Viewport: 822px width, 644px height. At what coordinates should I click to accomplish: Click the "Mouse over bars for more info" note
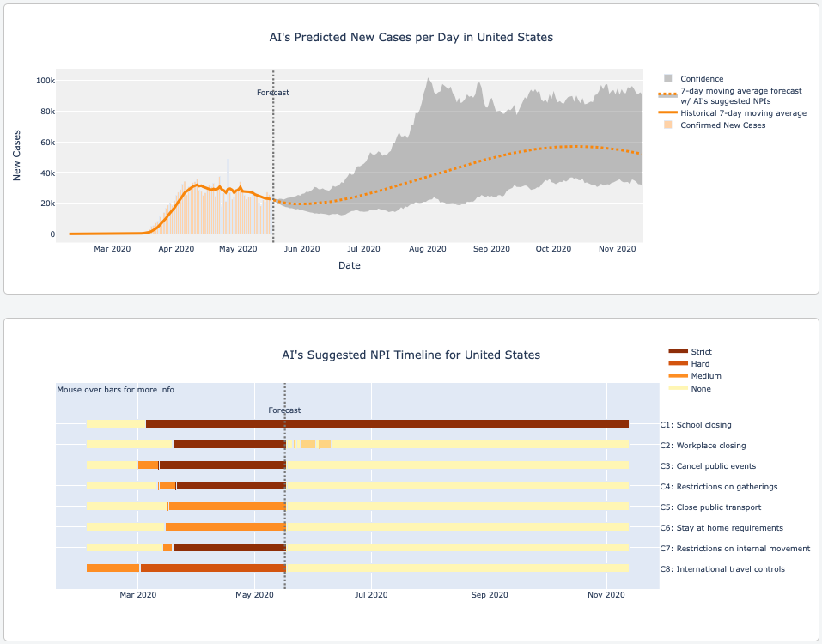pyautogui.click(x=116, y=390)
